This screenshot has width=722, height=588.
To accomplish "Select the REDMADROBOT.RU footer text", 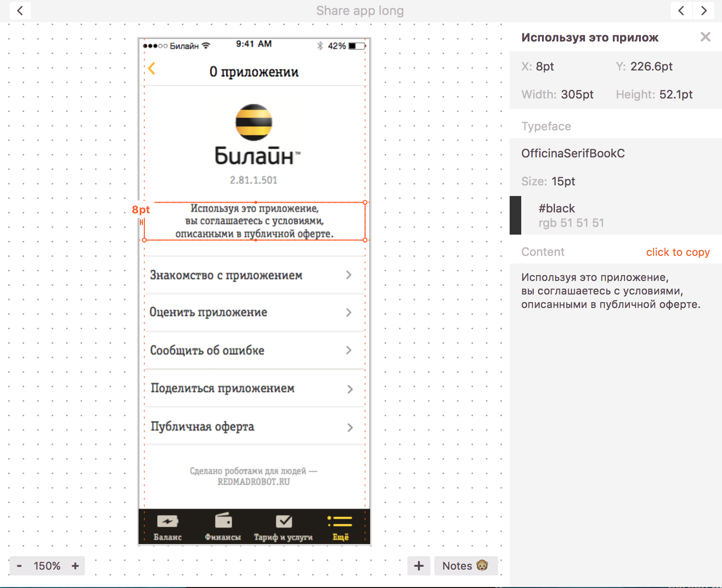I will click(254, 482).
